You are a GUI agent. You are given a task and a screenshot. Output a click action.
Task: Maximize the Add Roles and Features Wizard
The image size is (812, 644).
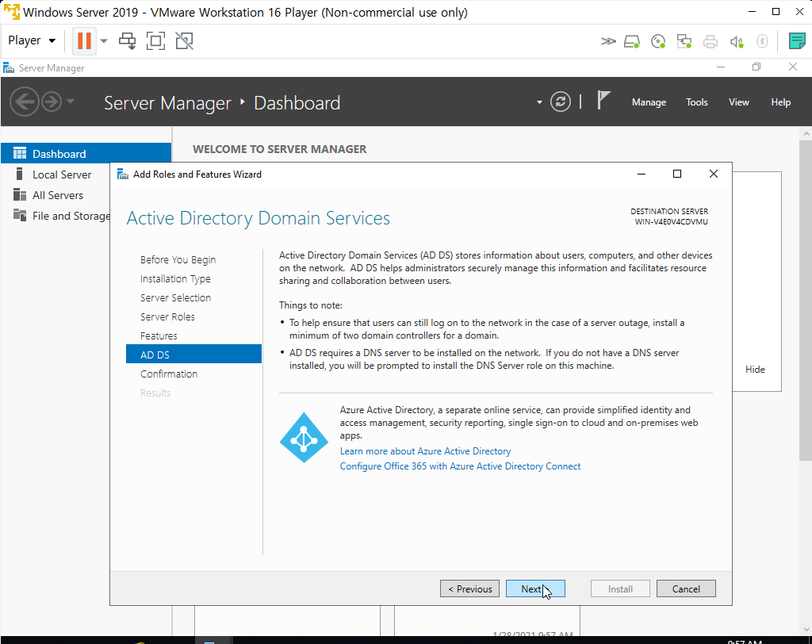[x=677, y=174]
